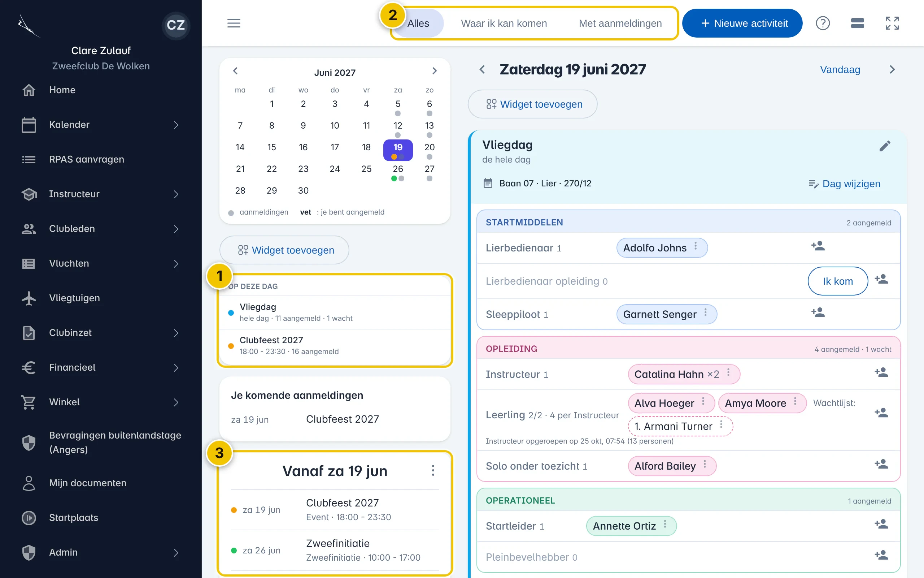Screen dimensions: 924x578
Task: Click the CZ user avatar
Action: [176, 25]
